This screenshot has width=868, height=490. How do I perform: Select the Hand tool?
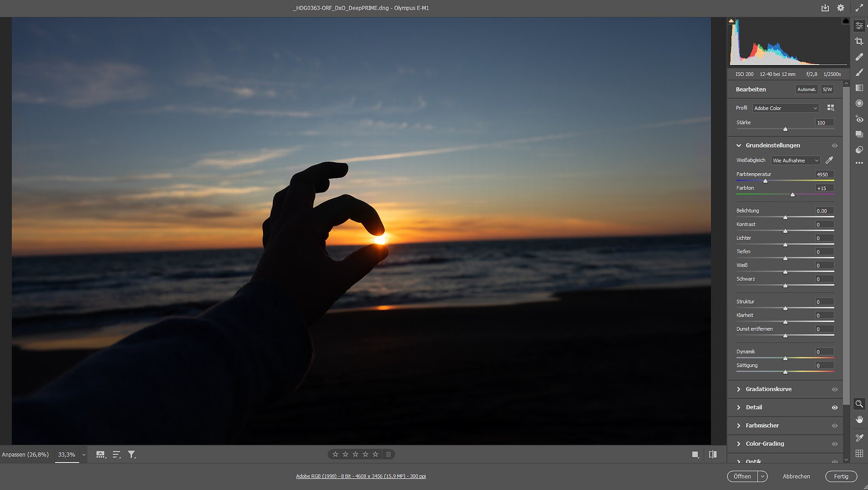click(859, 419)
